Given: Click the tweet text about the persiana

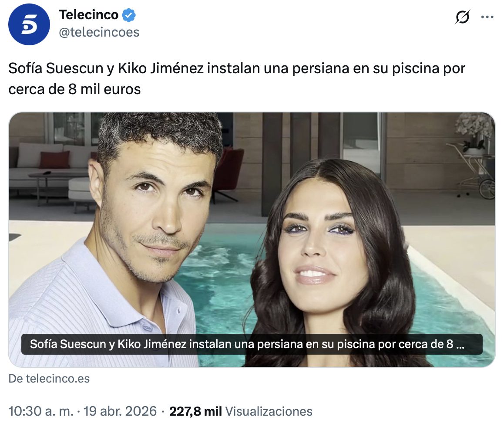Looking at the screenshot, I should [237, 79].
